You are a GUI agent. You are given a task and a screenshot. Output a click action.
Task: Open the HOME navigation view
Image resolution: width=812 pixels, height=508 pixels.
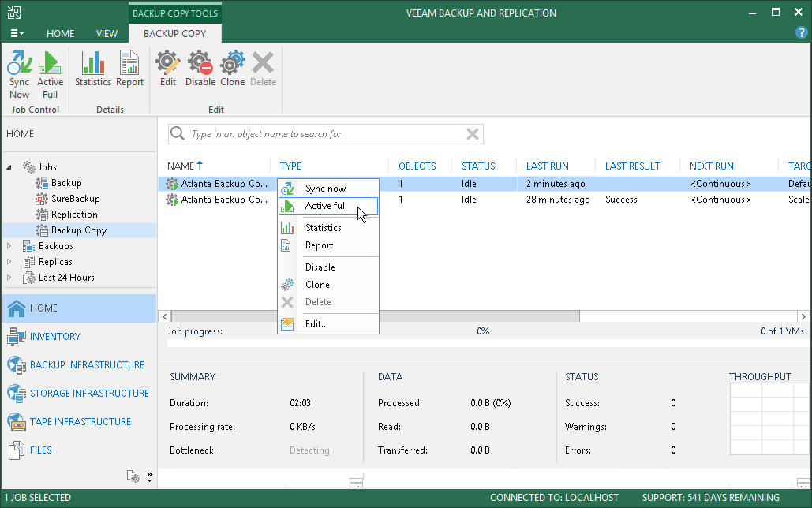coord(79,308)
